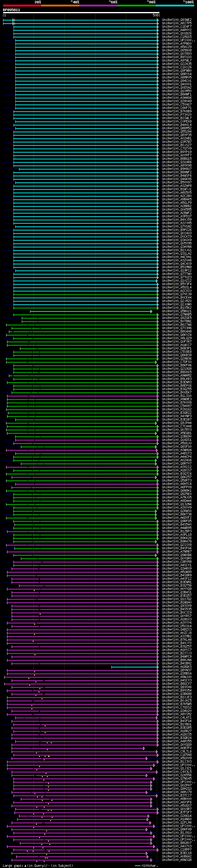Click hit label UniRef100_B0TBN1

coord(177,321)
